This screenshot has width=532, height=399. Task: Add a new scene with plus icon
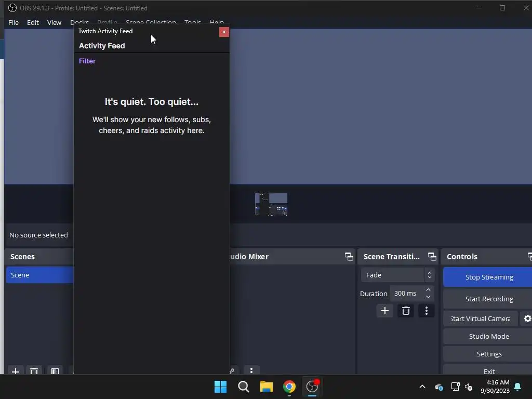point(16,370)
